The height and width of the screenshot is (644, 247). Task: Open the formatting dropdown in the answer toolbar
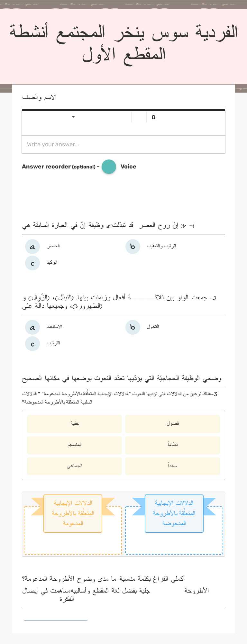click(73, 117)
